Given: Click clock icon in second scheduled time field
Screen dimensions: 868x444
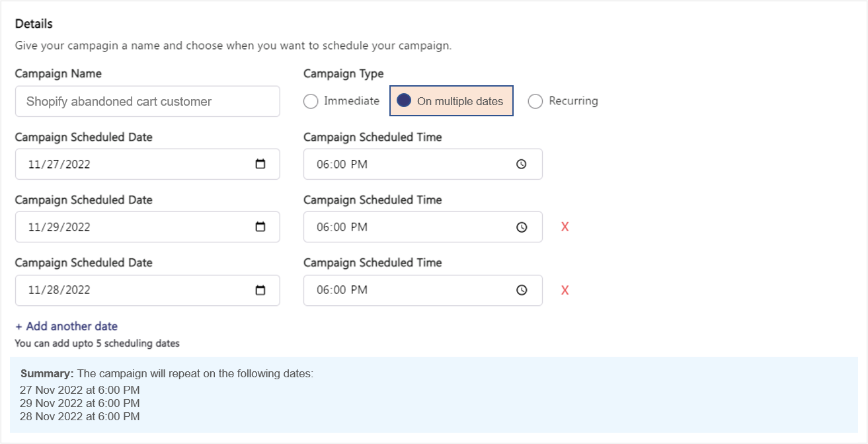Looking at the screenshot, I should coord(521,227).
